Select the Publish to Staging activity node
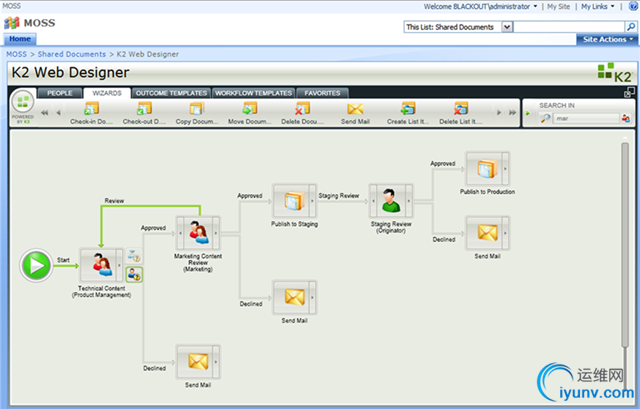This screenshot has width=640, height=409. 294,201
